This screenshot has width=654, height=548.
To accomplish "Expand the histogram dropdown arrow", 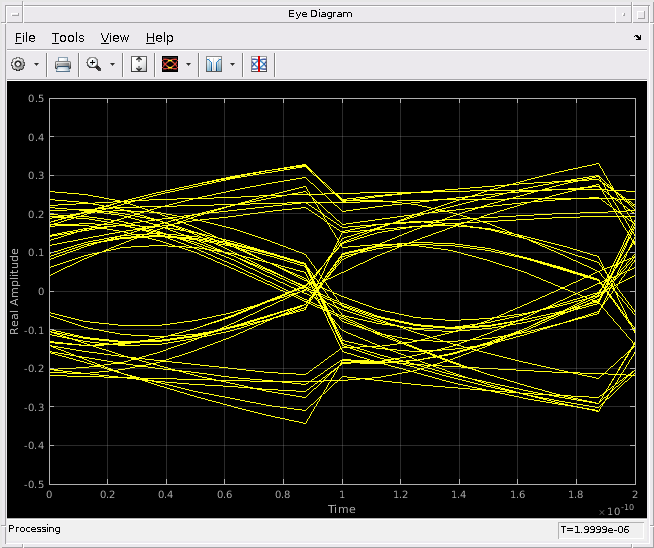I will pyautogui.click(x=232, y=64).
